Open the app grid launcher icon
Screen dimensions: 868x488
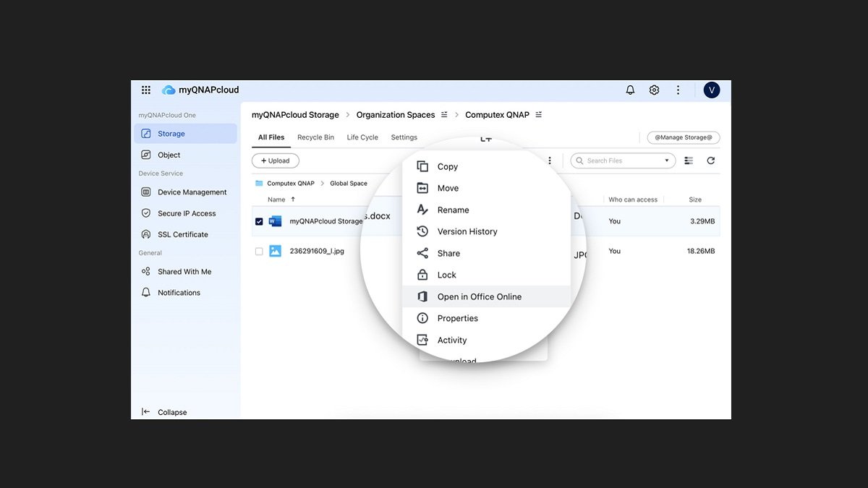tap(146, 90)
